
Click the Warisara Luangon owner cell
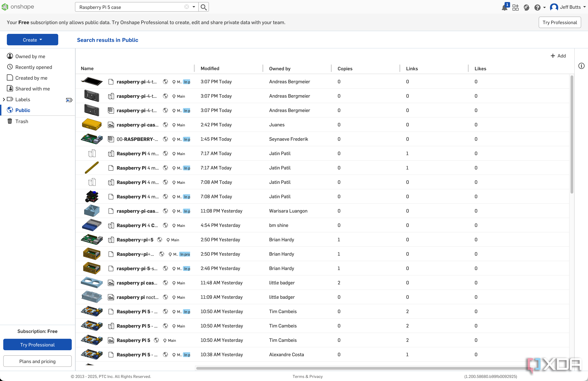[x=288, y=211]
